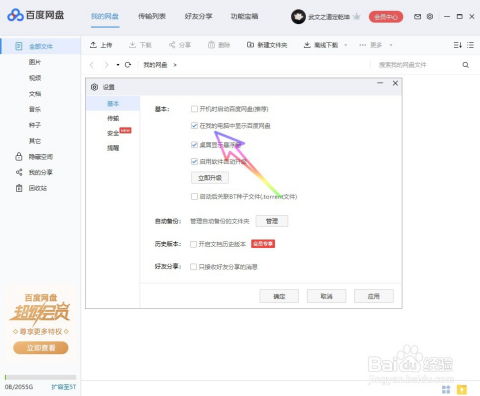This screenshot has width=480, height=396.
Task: Select the 提醒 settings tab
Action: pos(113,148)
